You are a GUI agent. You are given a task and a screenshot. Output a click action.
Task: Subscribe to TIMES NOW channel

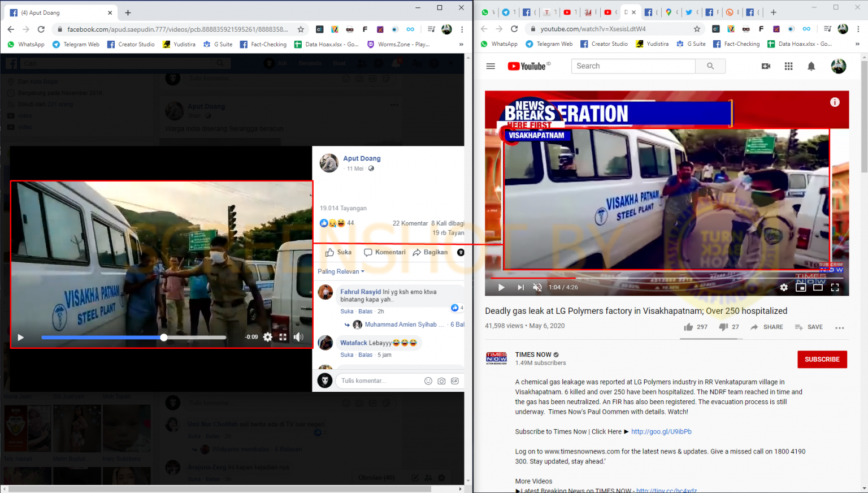click(822, 360)
